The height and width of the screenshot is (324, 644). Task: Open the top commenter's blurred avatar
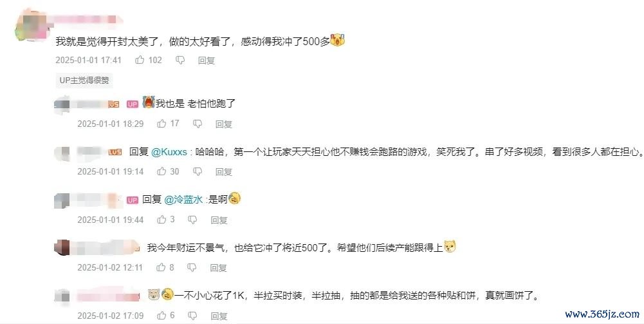point(31,26)
